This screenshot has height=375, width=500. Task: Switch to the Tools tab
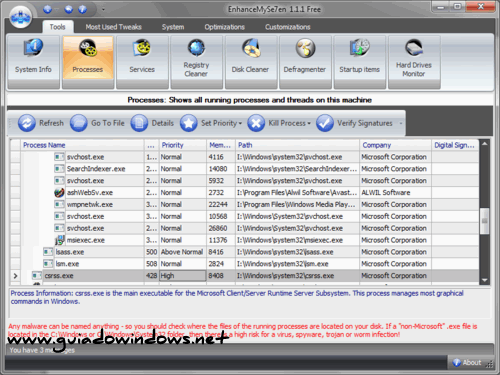tap(58, 27)
